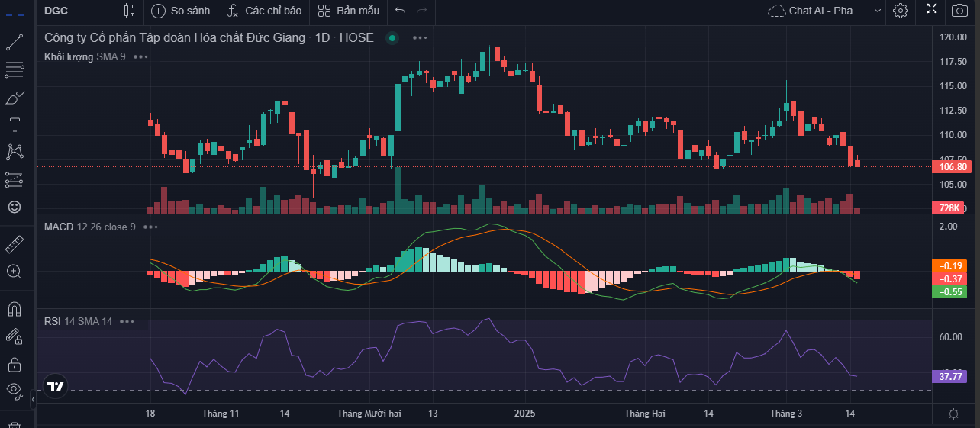980x428 pixels.
Task: Select the ruler measure tool
Action: tap(15, 244)
